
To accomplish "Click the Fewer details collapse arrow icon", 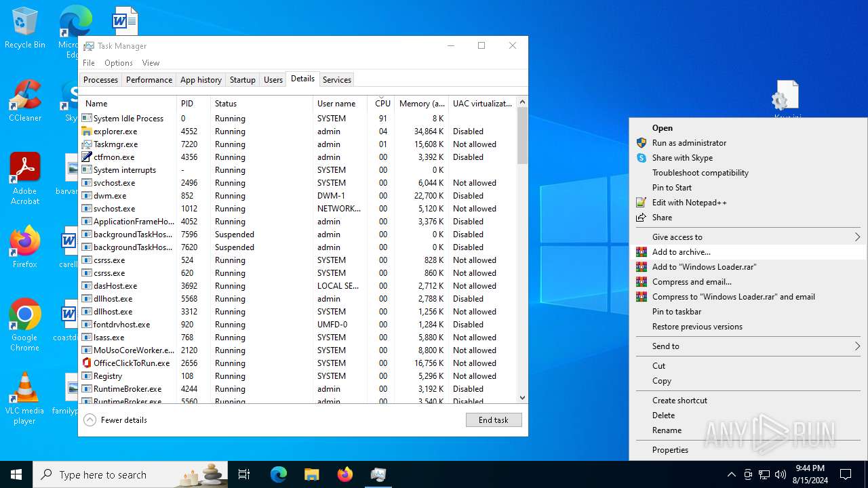I will click(x=90, y=420).
